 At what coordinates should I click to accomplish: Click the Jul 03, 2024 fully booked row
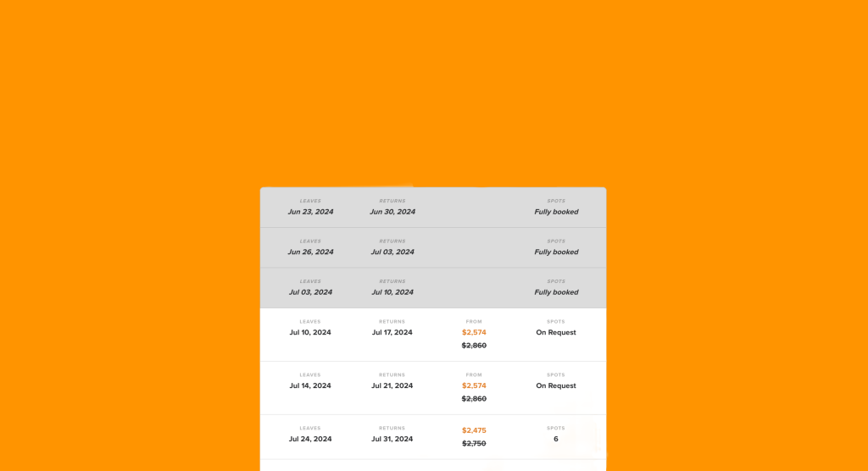(433, 288)
